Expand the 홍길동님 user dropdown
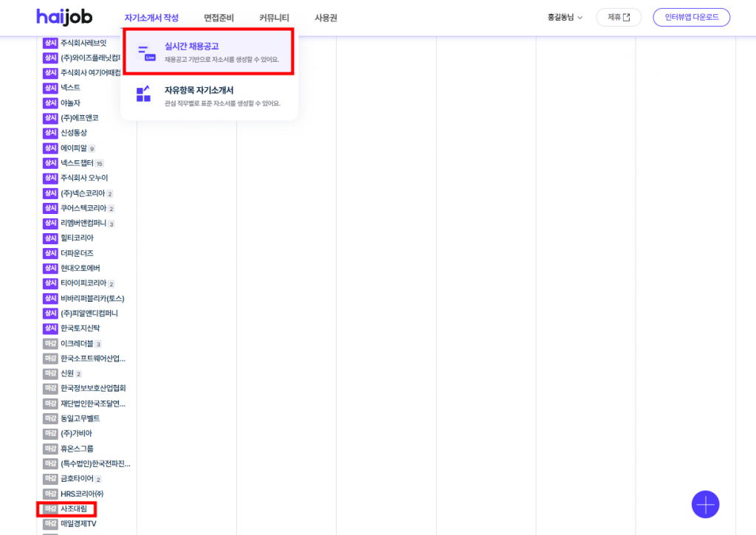756x535 pixels. pos(565,18)
